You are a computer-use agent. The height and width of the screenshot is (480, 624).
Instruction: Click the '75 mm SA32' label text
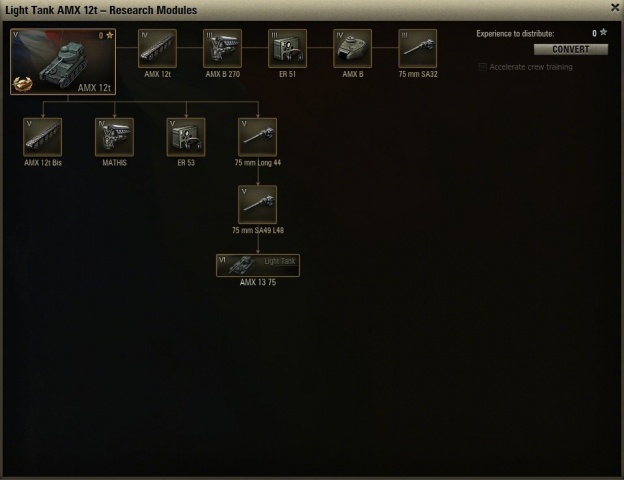[418, 74]
